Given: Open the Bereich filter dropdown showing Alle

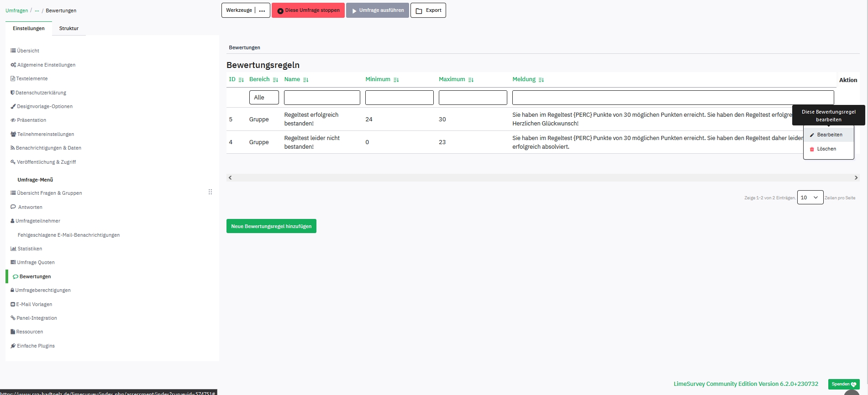Looking at the screenshot, I should click(263, 98).
